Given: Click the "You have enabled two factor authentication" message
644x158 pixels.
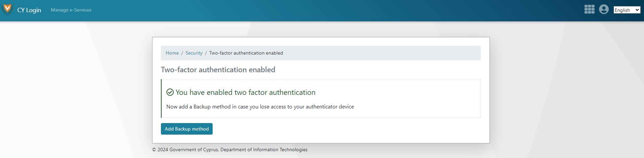Looking at the screenshot, I should tap(245, 93).
